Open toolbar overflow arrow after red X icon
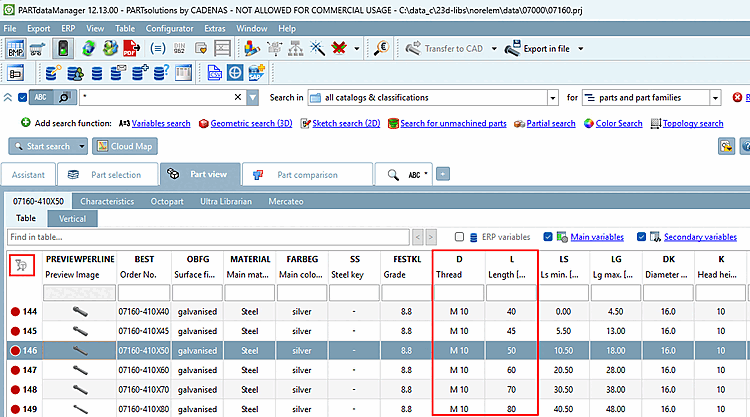Image resolution: width=750 pixels, height=417 pixels. (x=356, y=49)
